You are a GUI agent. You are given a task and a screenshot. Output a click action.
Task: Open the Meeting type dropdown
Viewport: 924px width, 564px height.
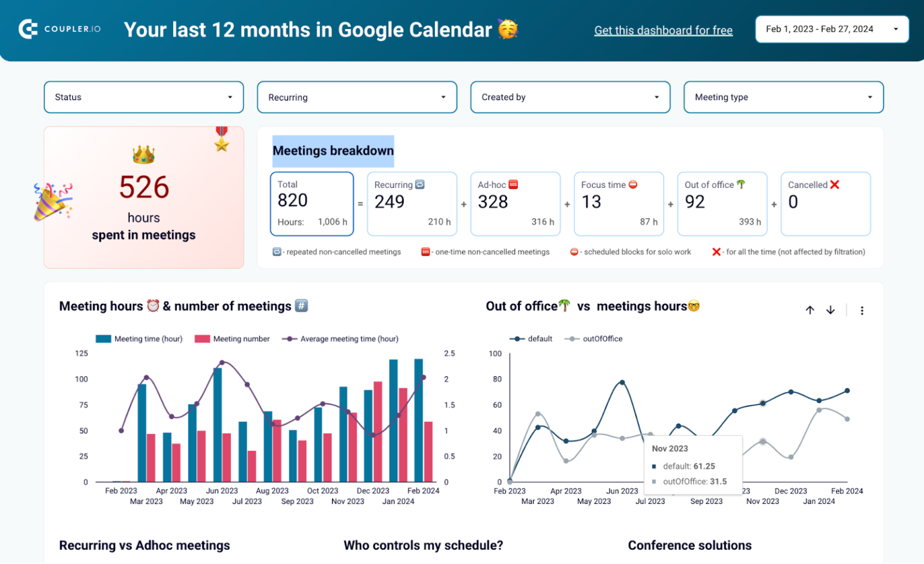pos(783,97)
